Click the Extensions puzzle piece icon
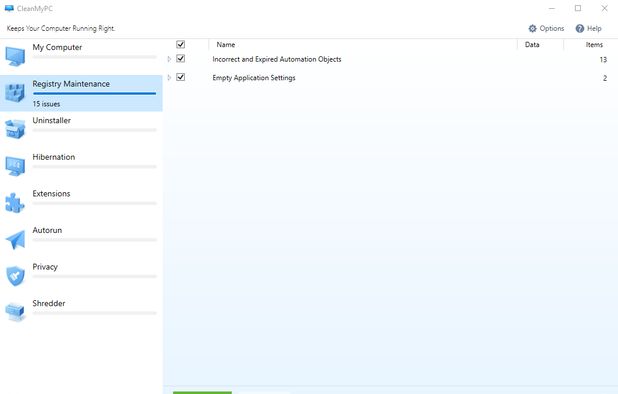This screenshot has height=394, width=618. click(15, 203)
